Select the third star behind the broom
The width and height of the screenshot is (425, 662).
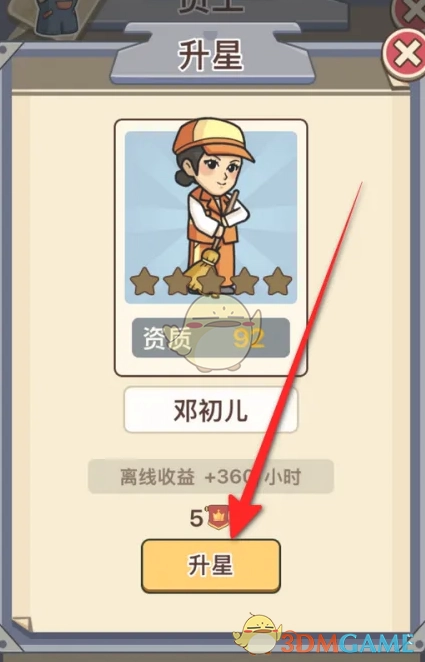coord(211,281)
